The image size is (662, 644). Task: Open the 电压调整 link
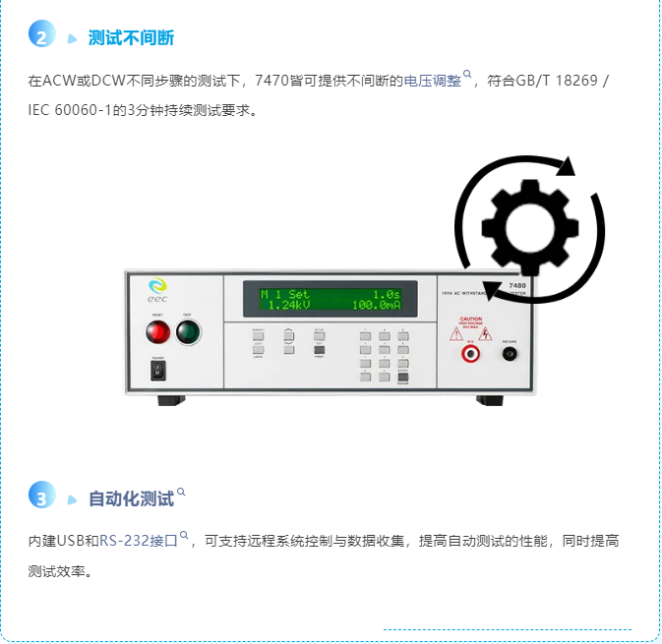click(432, 81)
